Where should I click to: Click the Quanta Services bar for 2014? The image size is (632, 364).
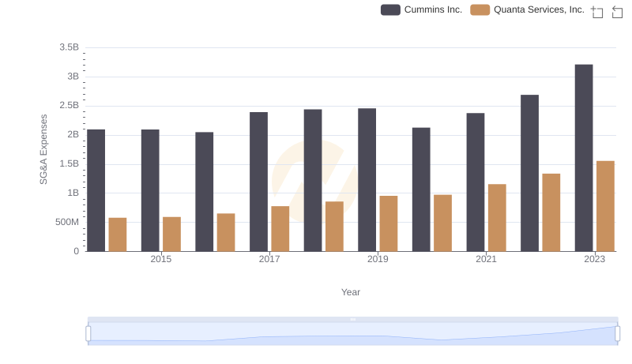point(118,235)
